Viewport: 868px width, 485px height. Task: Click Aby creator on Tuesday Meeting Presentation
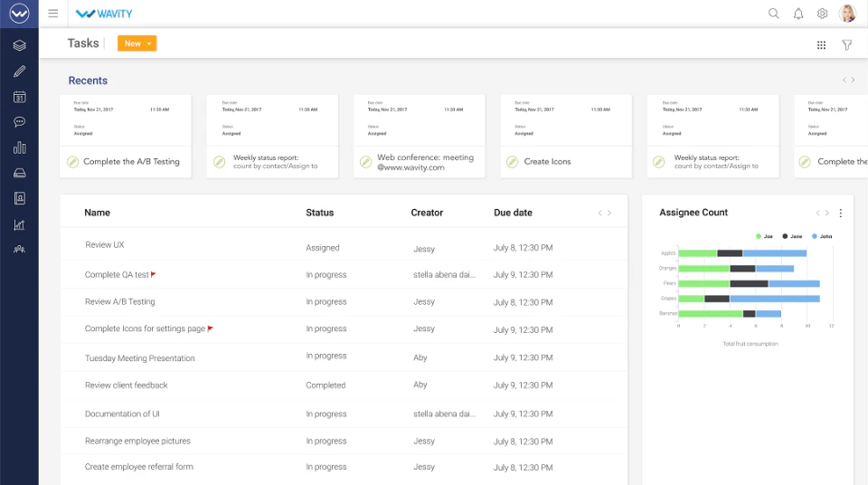click(x=420, y=357)
